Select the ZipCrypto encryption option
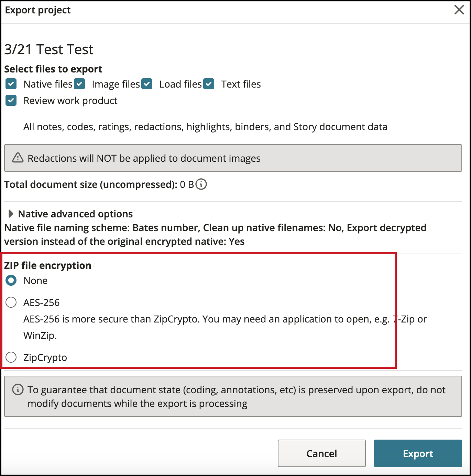The height and width of the screenshot is (476, 471). 11,358
